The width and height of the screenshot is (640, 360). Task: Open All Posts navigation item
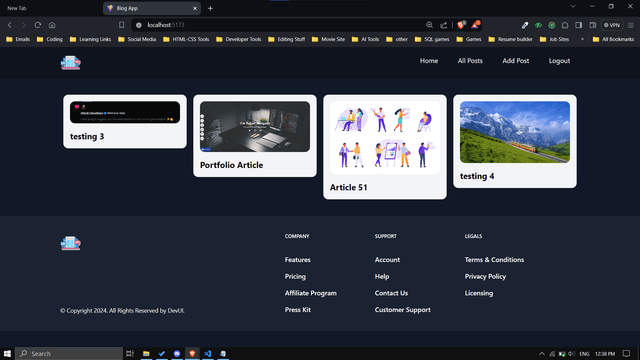[x=470, y=61]
